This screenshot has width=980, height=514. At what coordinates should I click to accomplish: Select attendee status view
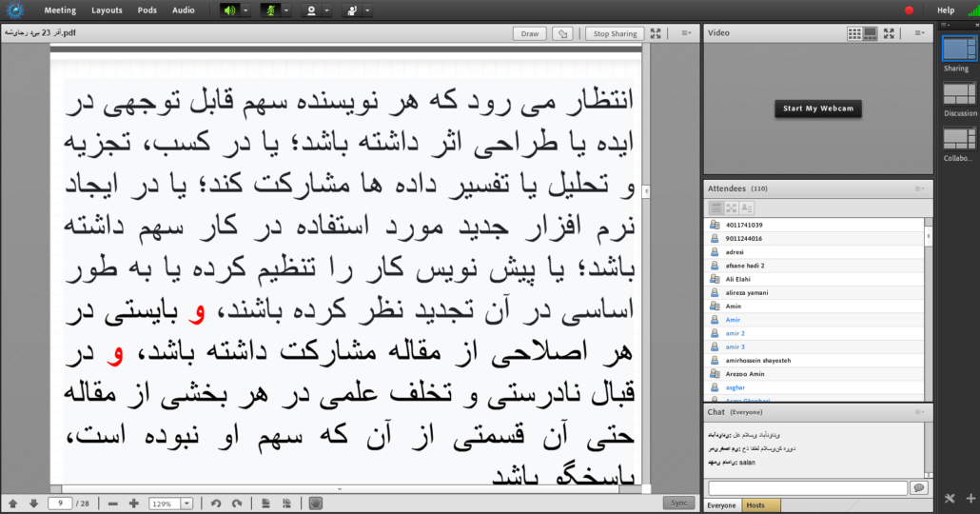(746, 208)
